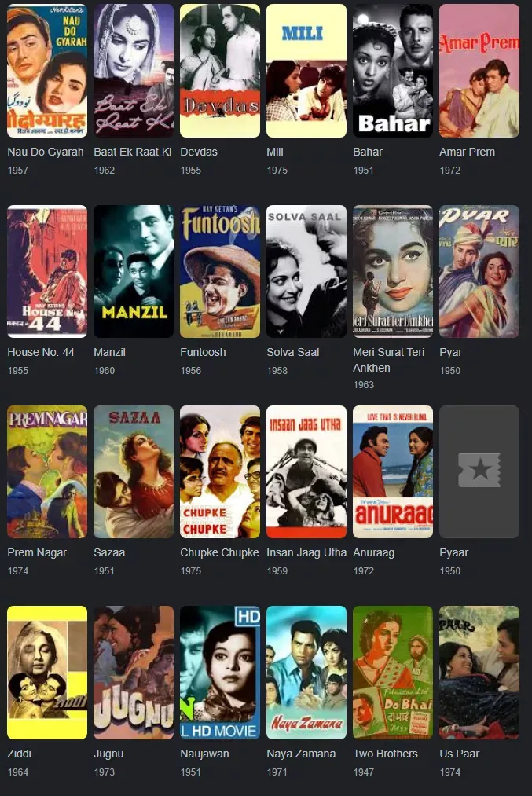Open the House No. 44 poster
Viewport: 532px width, 796px height.
click(47, 271)
